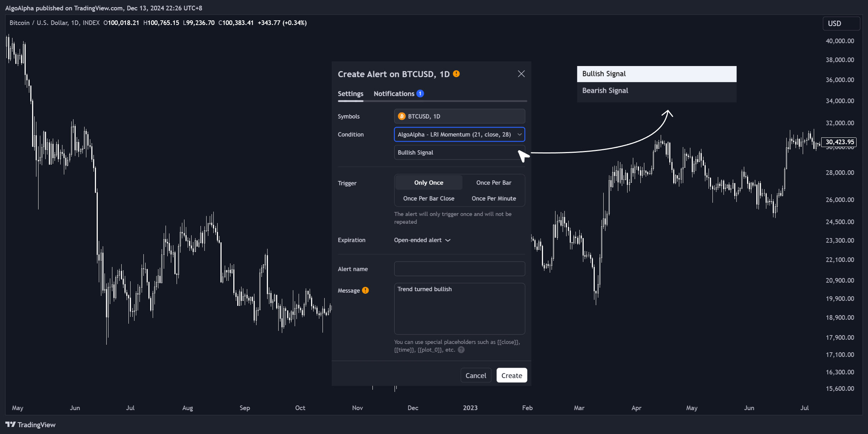868x434 pixels.
Task: Click the orange warning icon beside alert title
Action: [x=456, y=74]
